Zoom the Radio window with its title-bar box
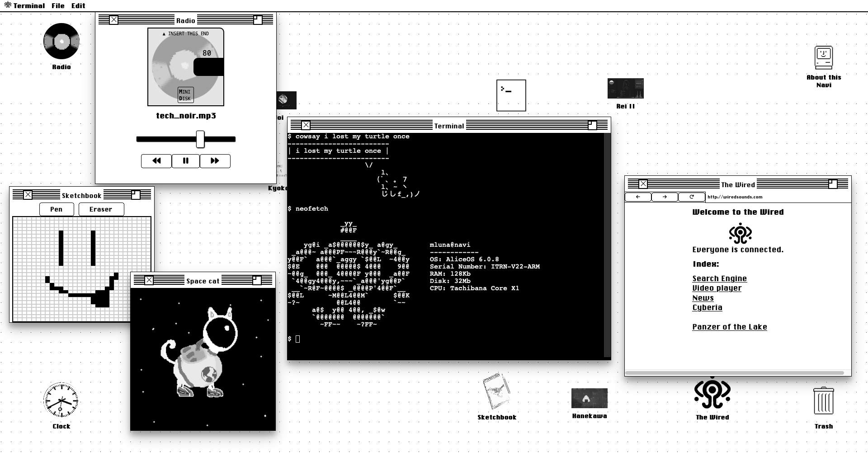The width and height of the screenshot is (868, 457). [x=258, y=20]
